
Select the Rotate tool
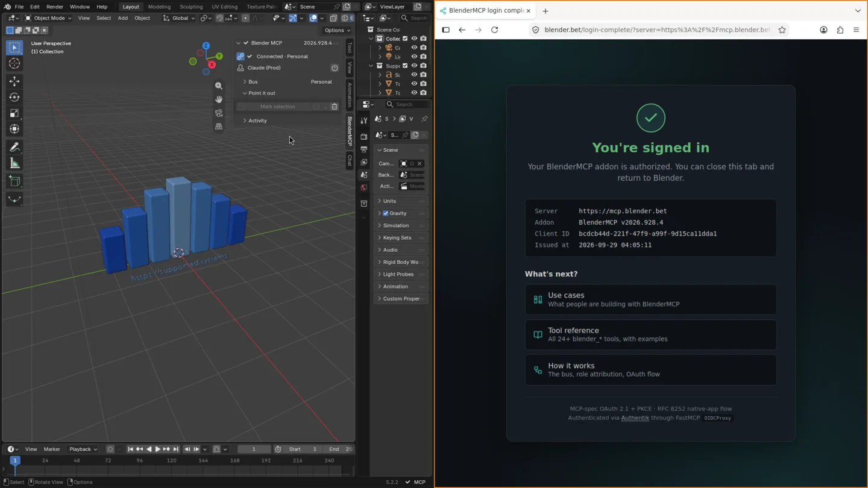pyautogui.click(x=14, y=97)
